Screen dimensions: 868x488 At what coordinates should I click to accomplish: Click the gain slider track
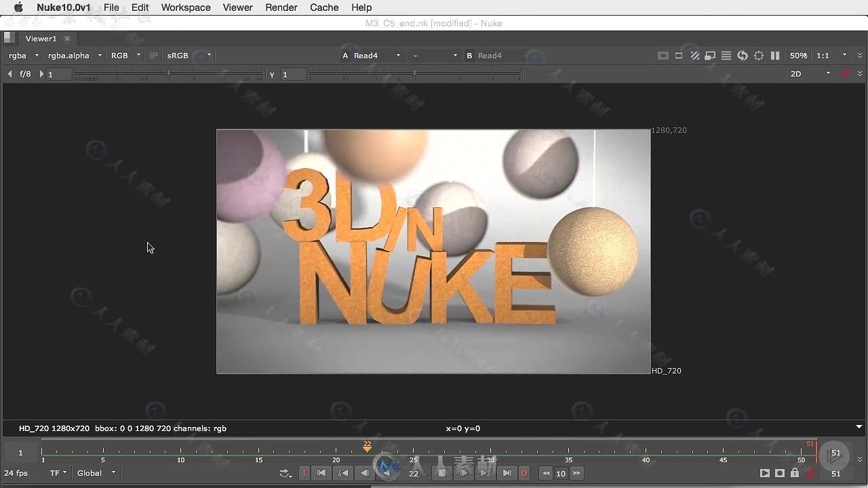click(x=169, y=74)
